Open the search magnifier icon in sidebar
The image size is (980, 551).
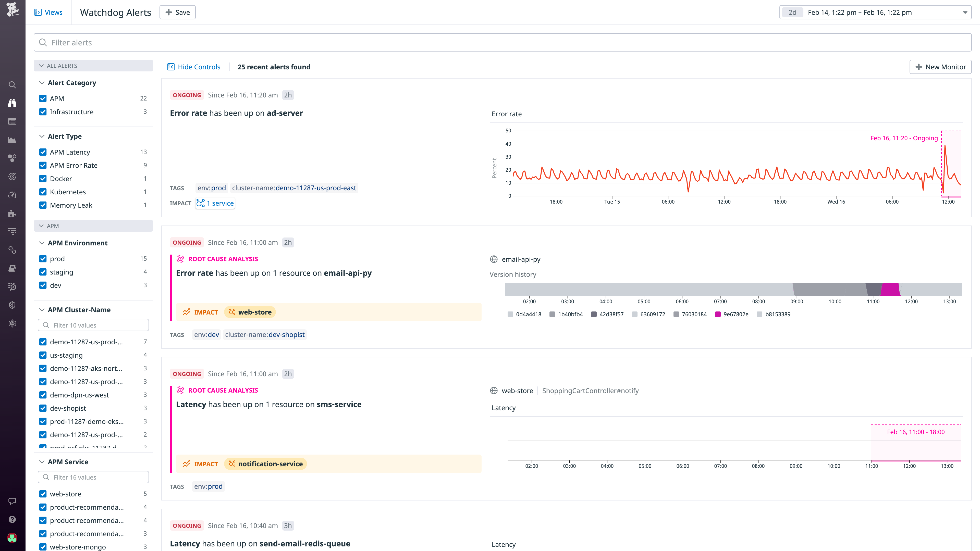tap(12, 84)
